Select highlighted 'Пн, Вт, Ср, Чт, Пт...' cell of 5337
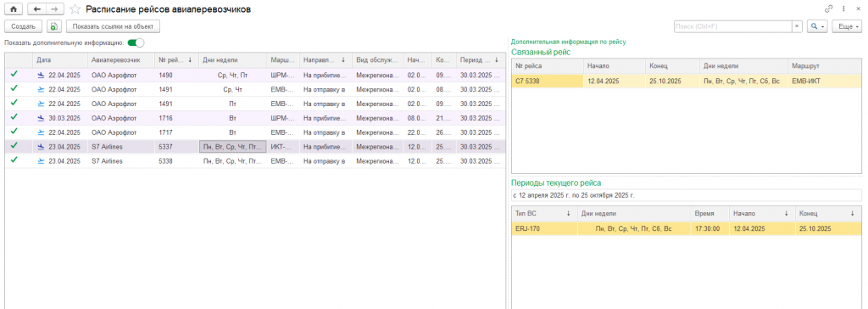The width and height of the screenshot is (868, 309). click(x=232, y=147)
